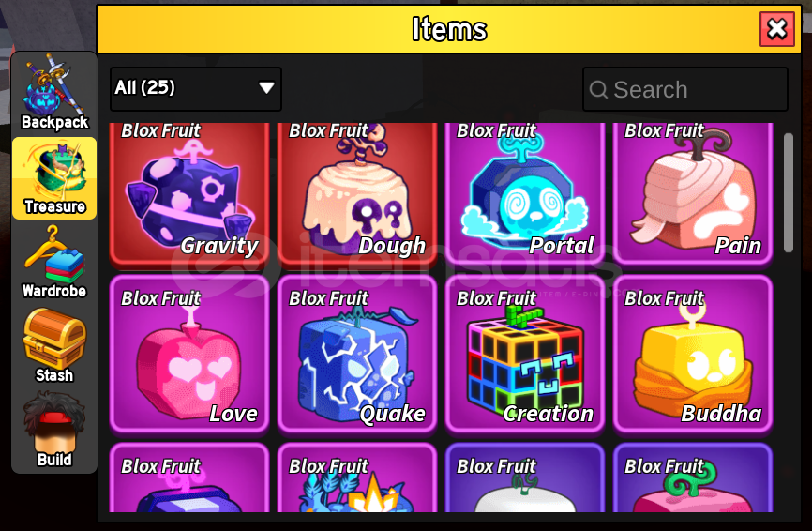This screenshot has width=812, height=531.
Task: Focus the Search input field
Action: (x=685, y=89)
